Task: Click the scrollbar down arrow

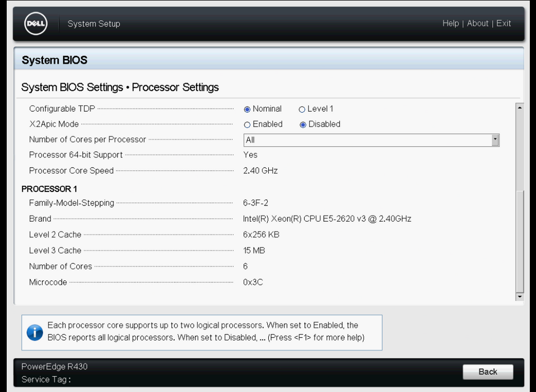Action: 520,297
